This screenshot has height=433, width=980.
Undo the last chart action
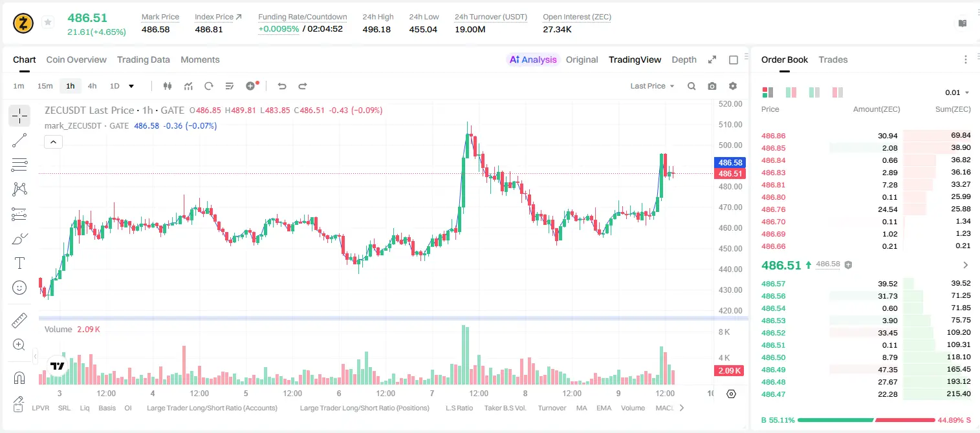pos(281,86)
